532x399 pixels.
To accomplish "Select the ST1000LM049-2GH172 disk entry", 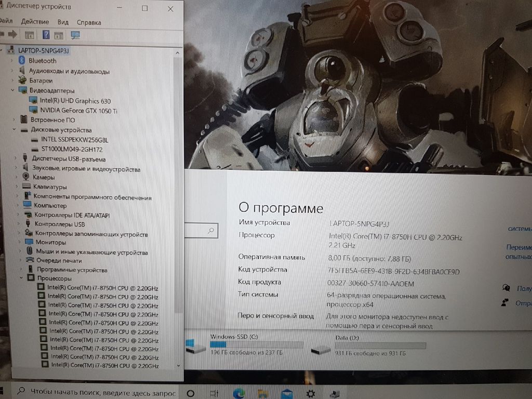I will (72, 149).
